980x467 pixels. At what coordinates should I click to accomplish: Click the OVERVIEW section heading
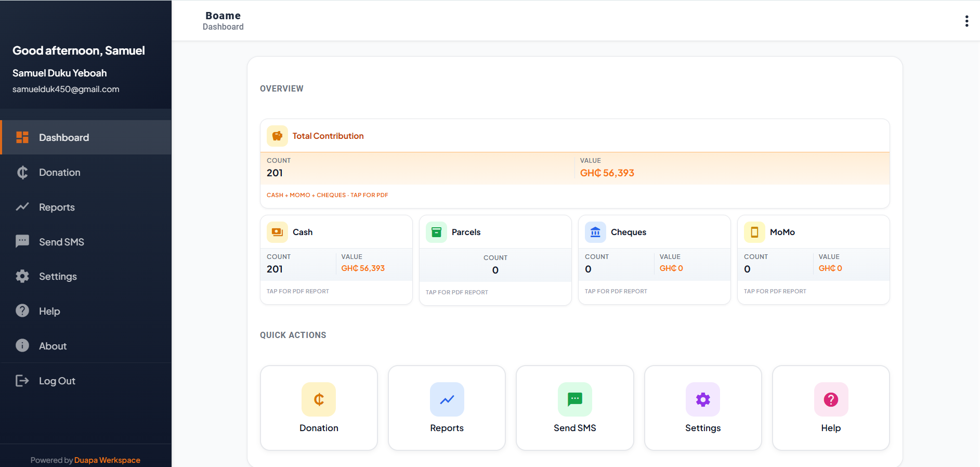click(x=282, y=88)
